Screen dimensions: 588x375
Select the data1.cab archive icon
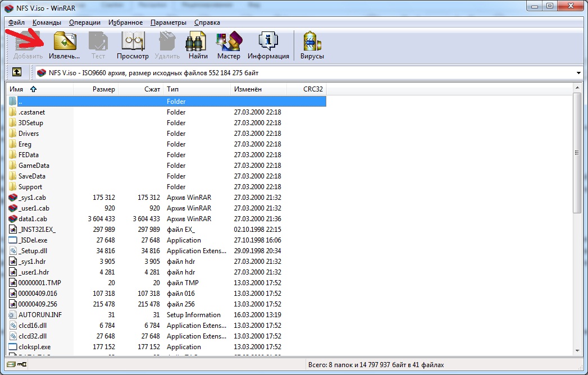click(x=13, y=218)
